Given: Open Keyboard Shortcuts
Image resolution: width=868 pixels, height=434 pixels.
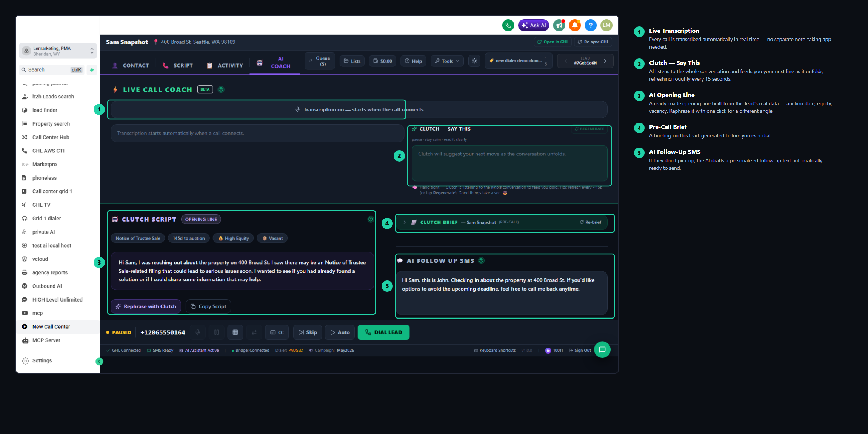Looking at the screenshot, I should coord(495,351).
